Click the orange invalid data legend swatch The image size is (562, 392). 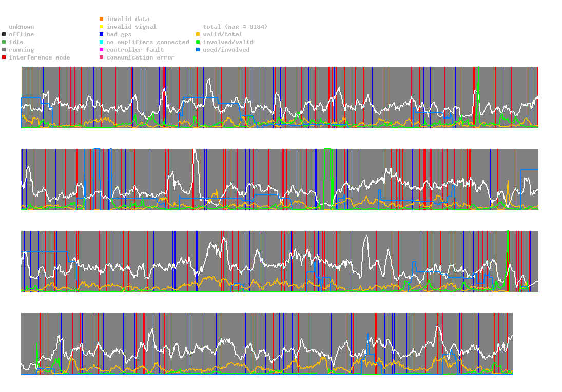point(102,19)
